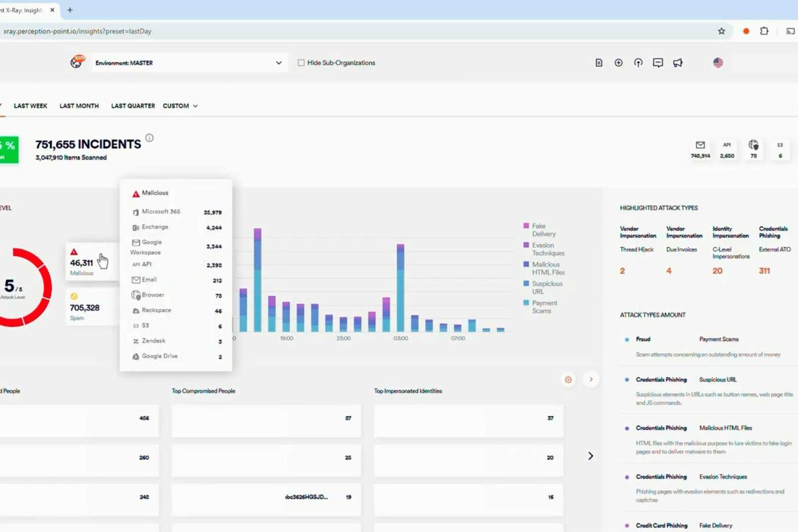798x532 pixels.
Task: Toggle Suspicious URL legend swatch
Action: point(527,284)
